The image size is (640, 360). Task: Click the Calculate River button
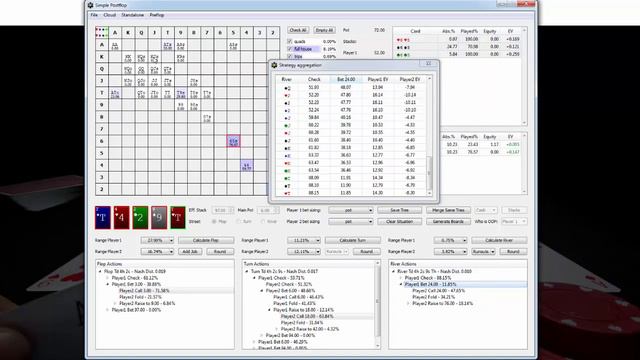pos(499,240)
